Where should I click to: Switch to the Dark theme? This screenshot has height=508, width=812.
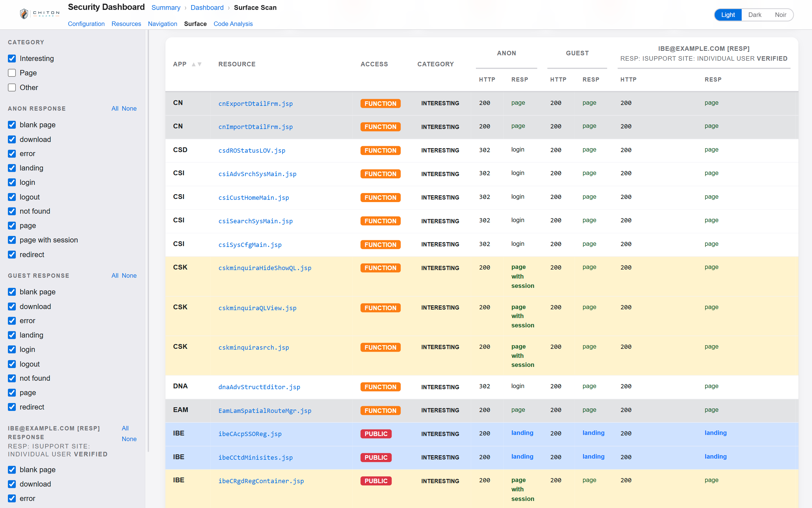pos(754,15)
